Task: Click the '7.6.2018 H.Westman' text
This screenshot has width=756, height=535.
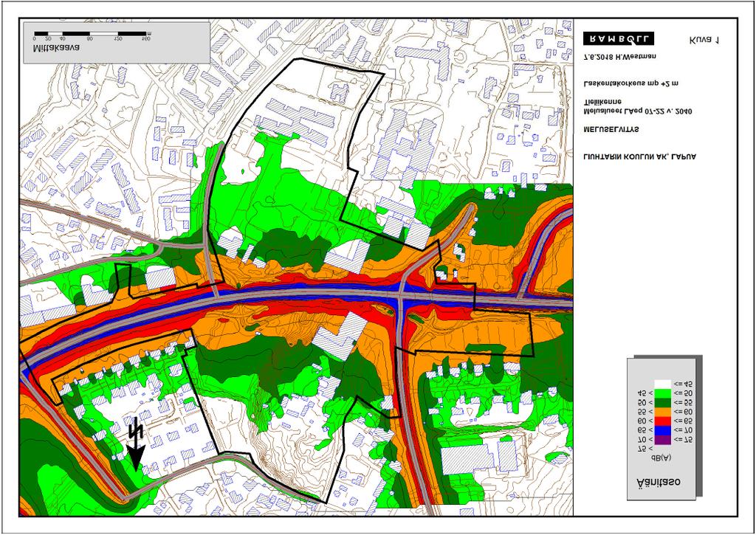Action: pos(619,57)
